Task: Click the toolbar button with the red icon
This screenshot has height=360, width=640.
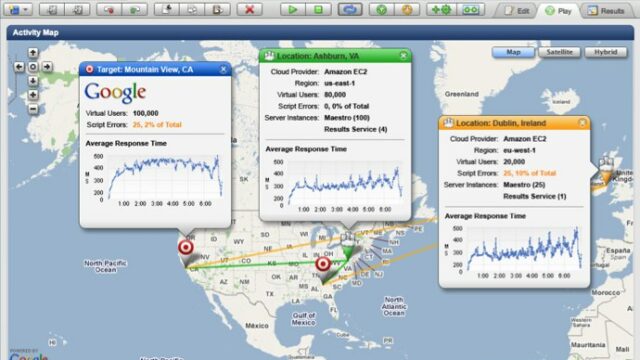Action: click(109, 9)
